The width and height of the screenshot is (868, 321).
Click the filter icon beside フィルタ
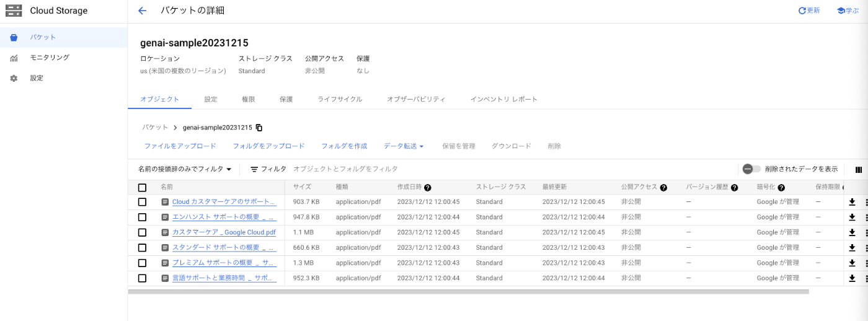click(254, 169)
